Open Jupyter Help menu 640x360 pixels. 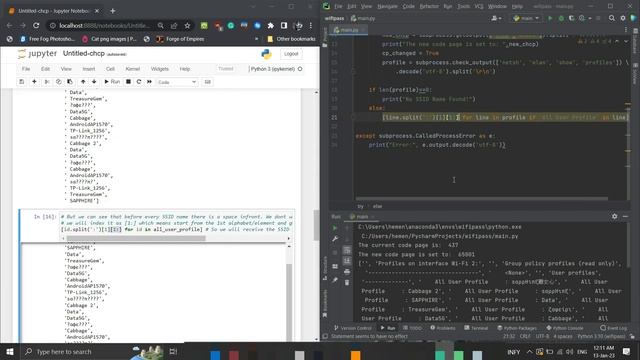[185, 69]
